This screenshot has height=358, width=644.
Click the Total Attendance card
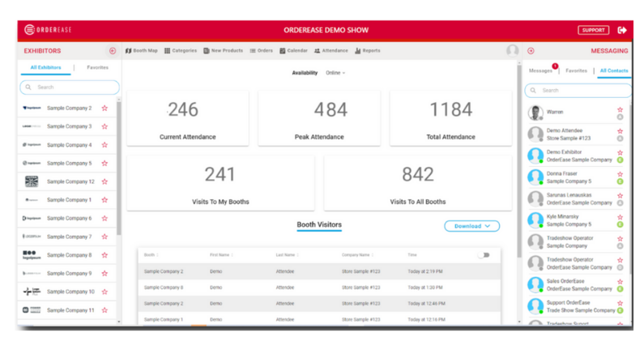450,118
